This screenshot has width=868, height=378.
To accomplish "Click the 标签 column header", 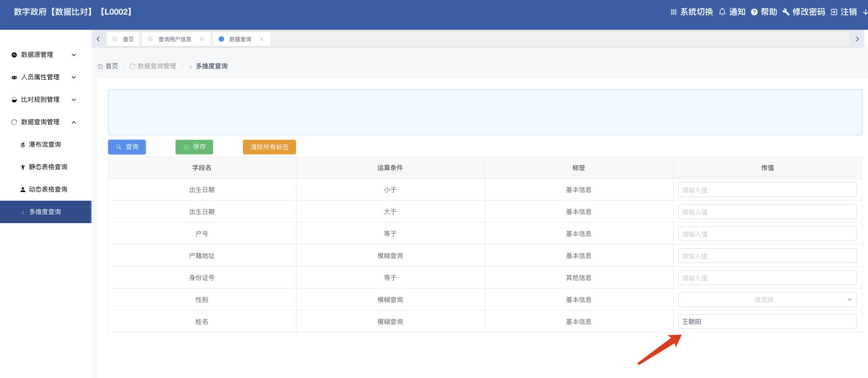I will (579, 168).
